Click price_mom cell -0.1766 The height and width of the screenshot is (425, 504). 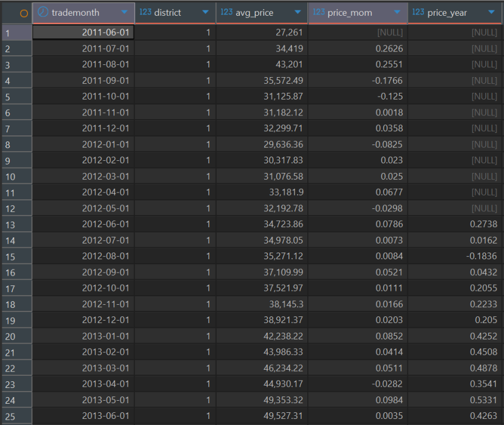(x=358, y=80)
